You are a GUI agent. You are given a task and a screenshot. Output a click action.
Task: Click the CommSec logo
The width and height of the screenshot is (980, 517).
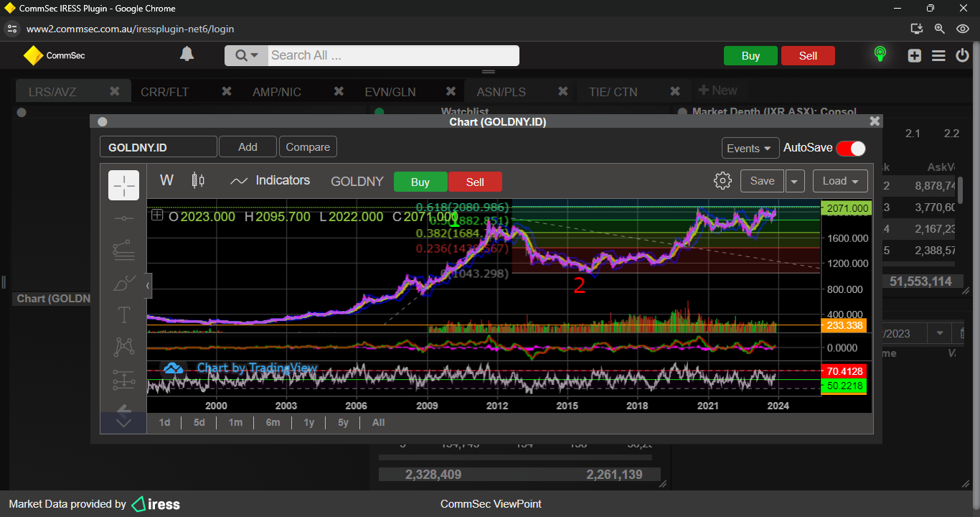(54, 55)
